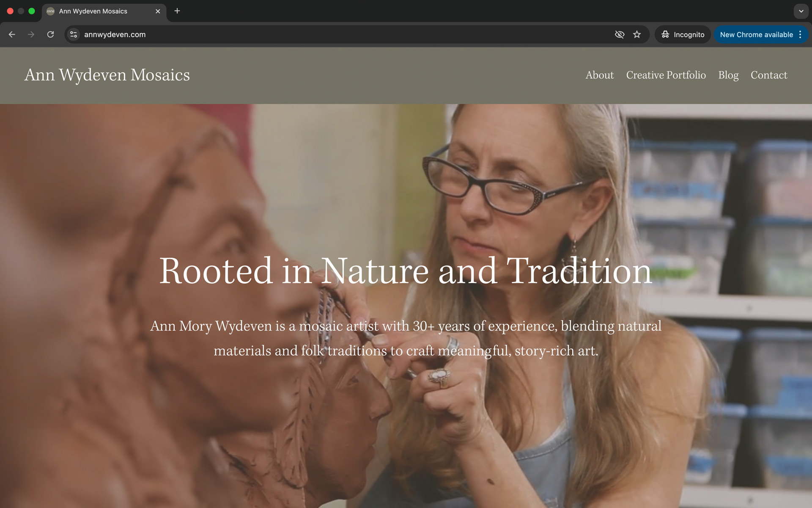Click the tab's AWM favicon
The image size is (812, 508).
(x=51, y=11)
